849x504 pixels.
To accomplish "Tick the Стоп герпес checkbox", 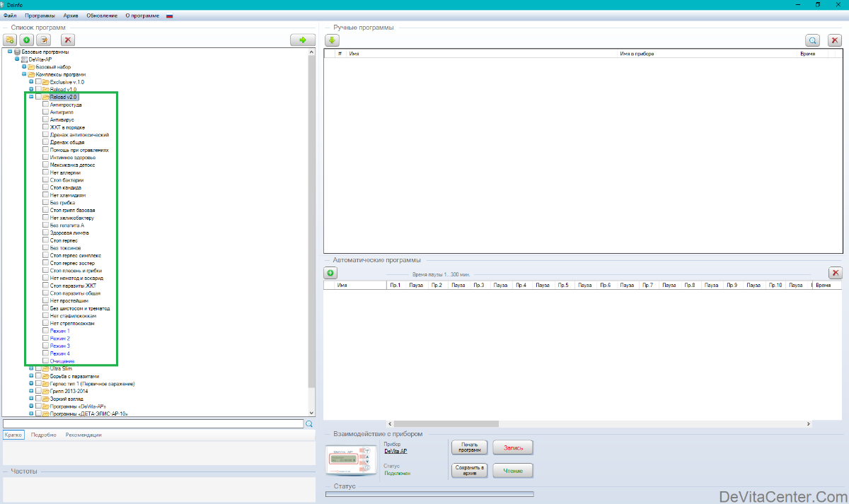I will click(46, 240).
